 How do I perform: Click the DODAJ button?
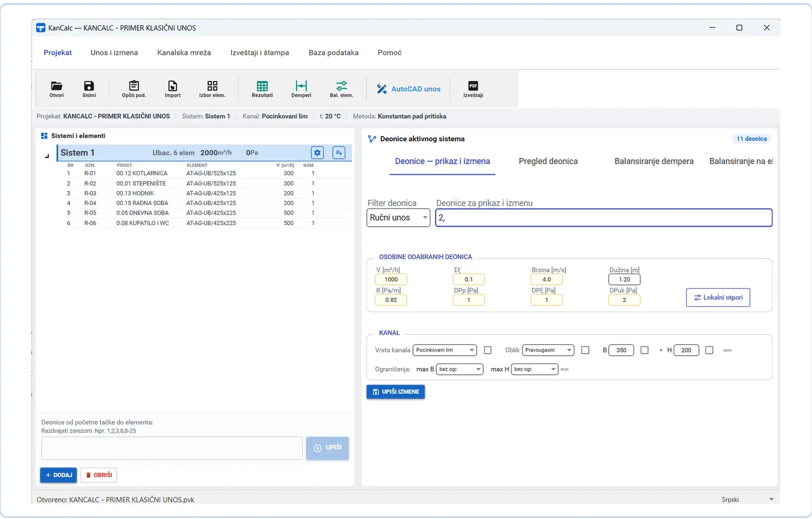click(x=59, y=475)
